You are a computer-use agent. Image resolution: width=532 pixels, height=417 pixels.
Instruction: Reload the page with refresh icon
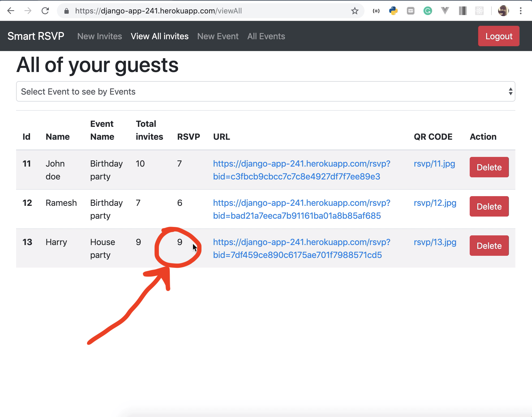coord(45,11)
